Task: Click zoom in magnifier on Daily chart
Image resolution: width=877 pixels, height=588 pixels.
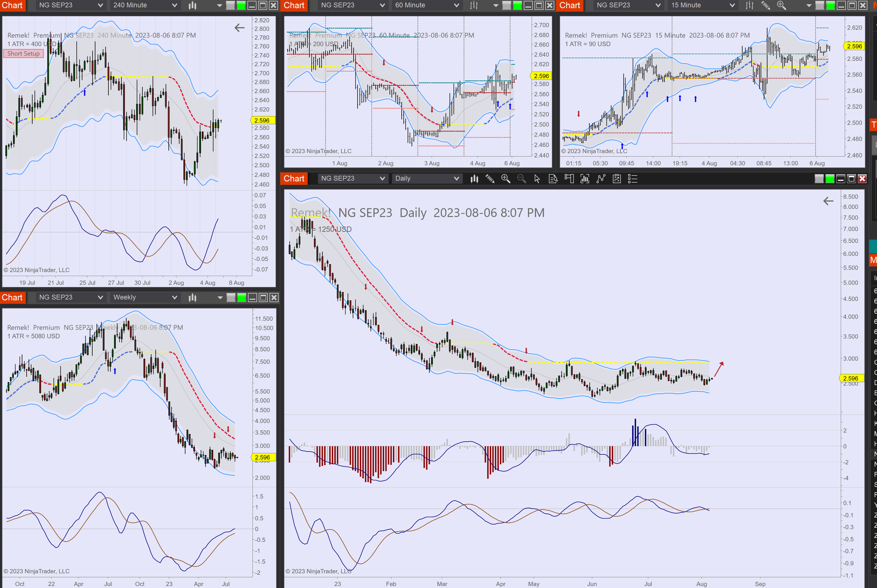Action: tap(506, 179)
